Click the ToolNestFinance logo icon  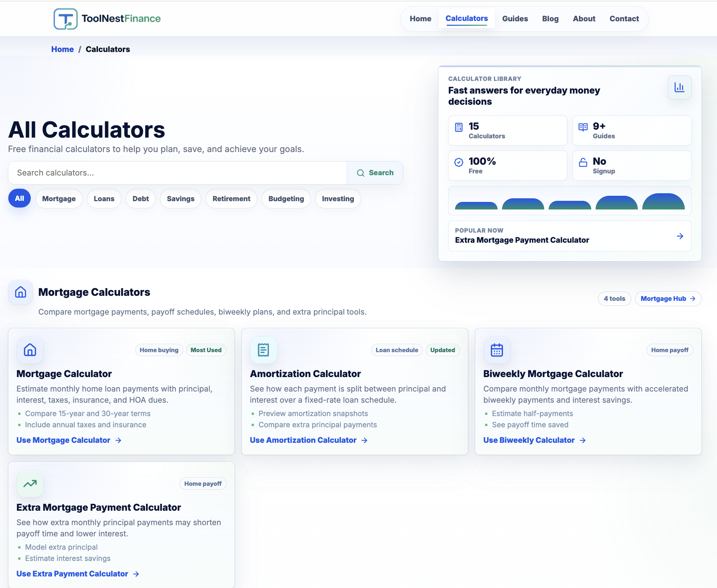65,19
